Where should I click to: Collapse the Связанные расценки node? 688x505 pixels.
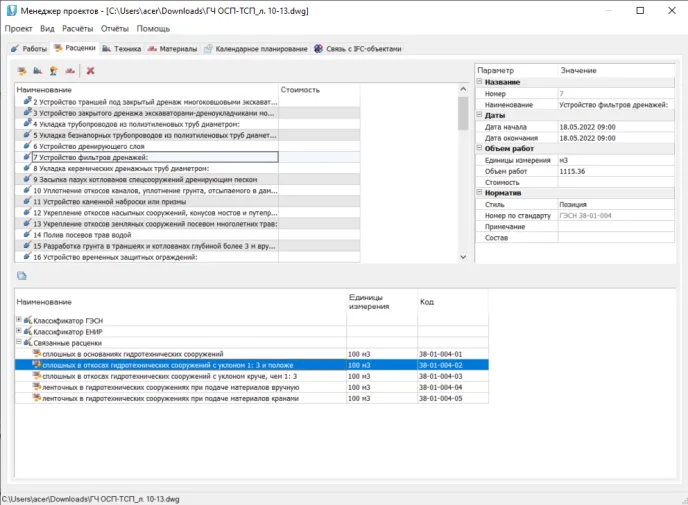tap(20, 343)
